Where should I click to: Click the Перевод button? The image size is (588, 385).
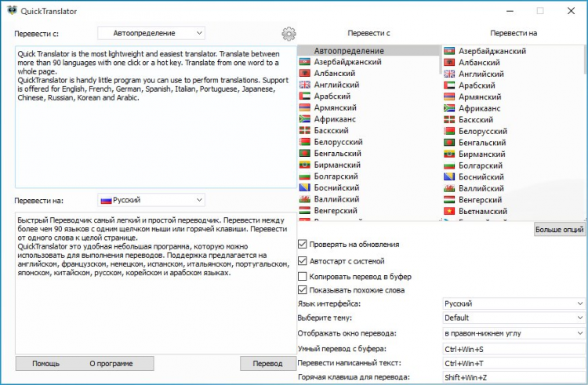click(268, 364)
